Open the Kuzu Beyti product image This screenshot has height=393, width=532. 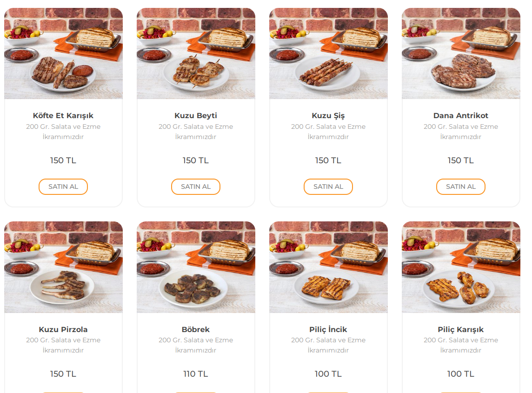tap(196, 53)
